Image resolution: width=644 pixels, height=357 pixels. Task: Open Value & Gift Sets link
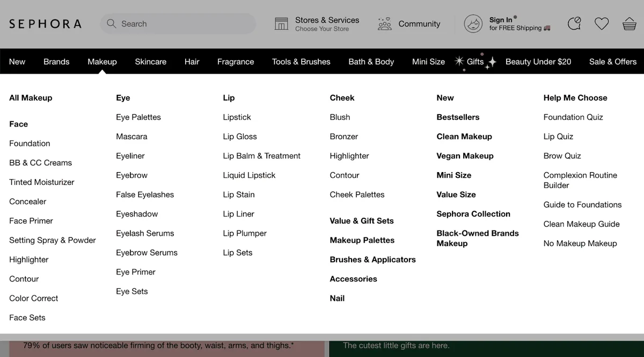pyautogui.click(x=362, y=220)
